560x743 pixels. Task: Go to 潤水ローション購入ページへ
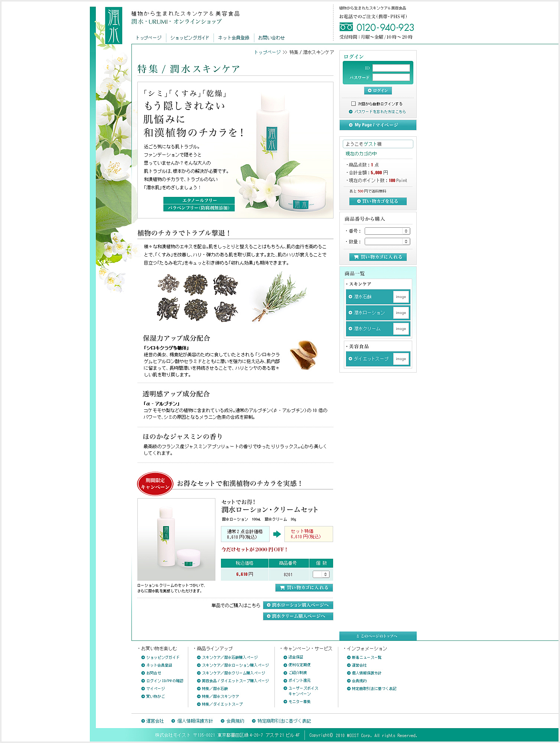coord(298,605)
